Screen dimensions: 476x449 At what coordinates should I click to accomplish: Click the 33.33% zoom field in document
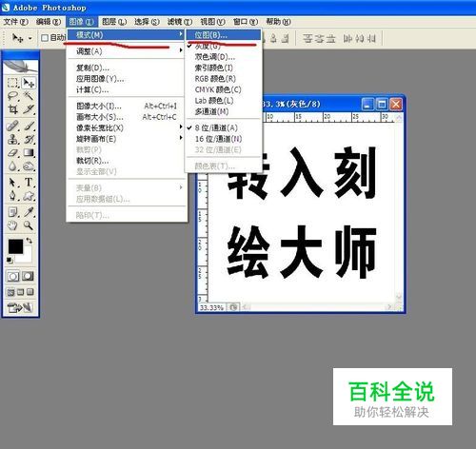click(211, 307)
